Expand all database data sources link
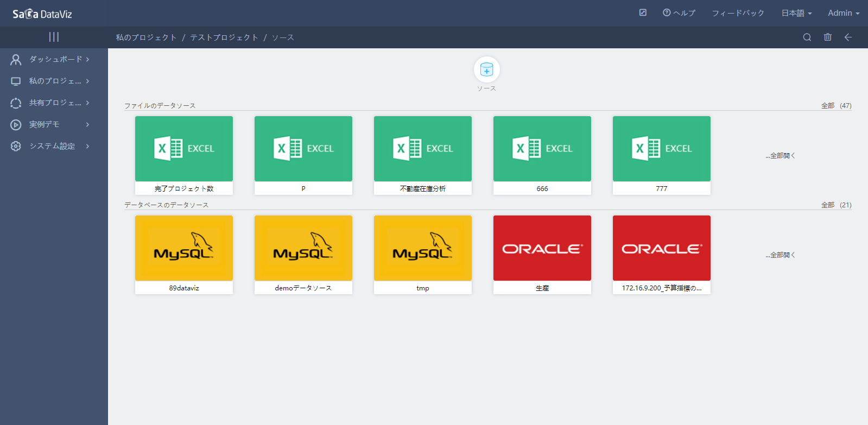This screenshot has width=868, height=425. tap(781, 255)
